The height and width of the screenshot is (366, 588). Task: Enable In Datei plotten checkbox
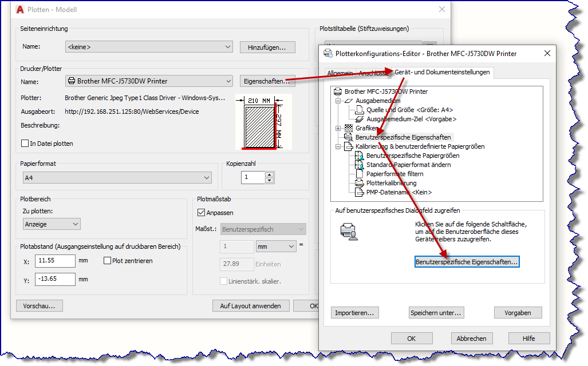(25, 144)
